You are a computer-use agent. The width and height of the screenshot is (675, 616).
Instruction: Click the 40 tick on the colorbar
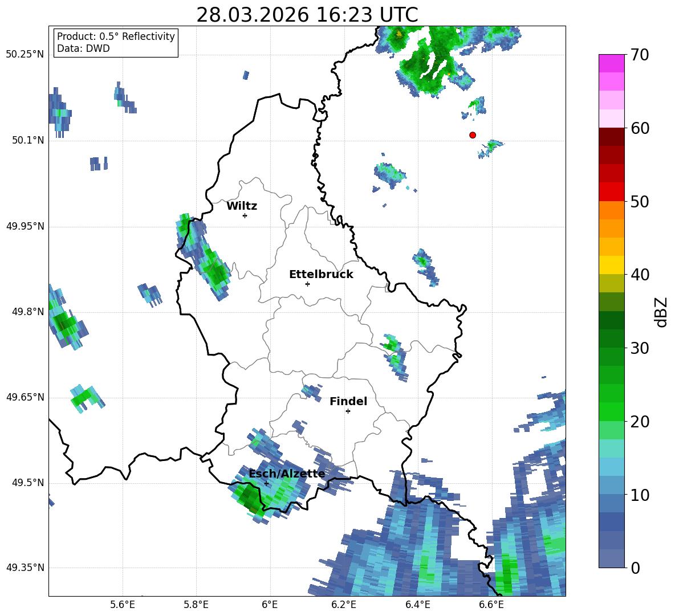tap(640, 275)
